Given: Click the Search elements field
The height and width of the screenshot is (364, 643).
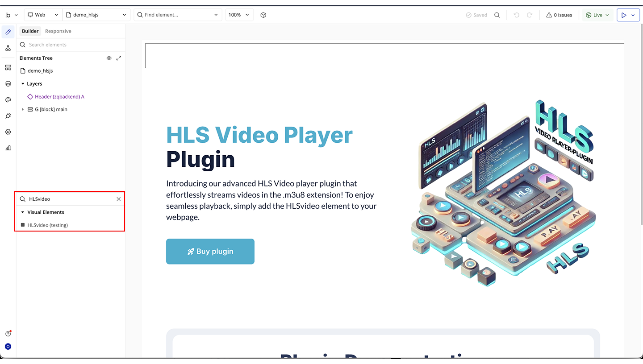Looking at the screenshot, I should click(x=71, y=45).
